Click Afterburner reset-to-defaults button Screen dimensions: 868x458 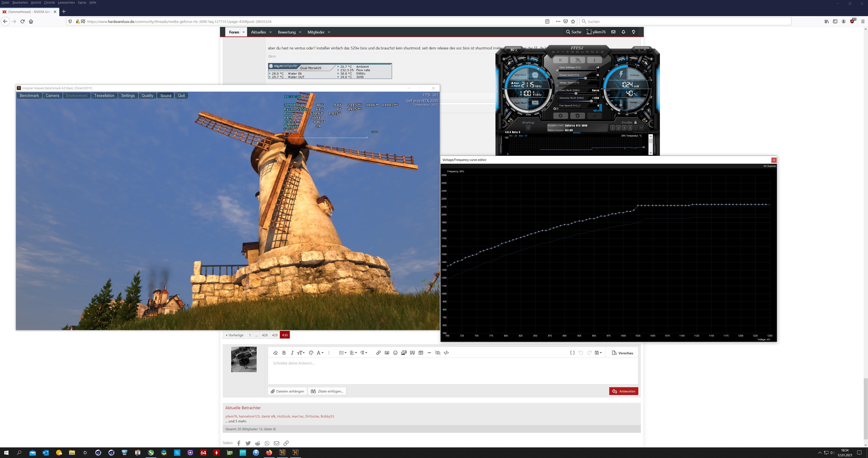pyautogui.click(x=577, y=116)
